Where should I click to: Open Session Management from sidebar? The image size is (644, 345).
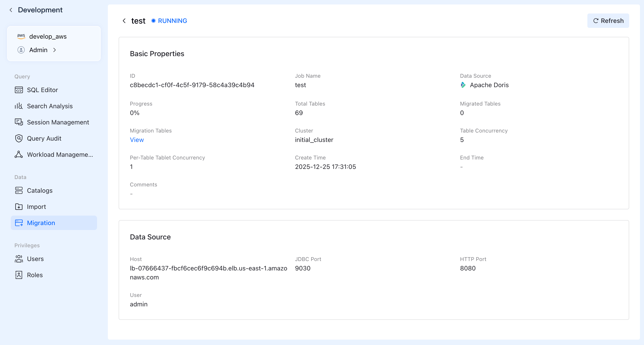(58, 122)
